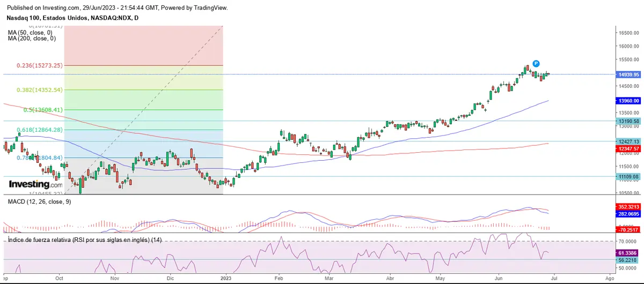Select the 0.236 (15273.25) Fibonacci level label

[39, 65]
